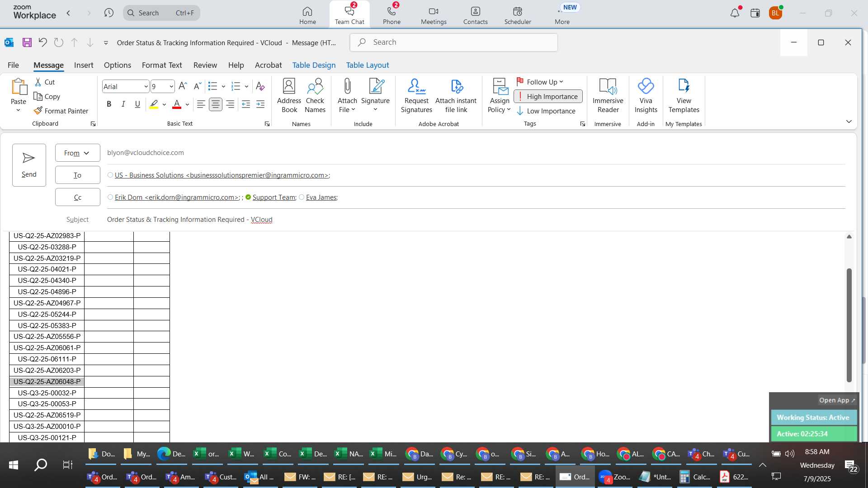Expand bullet list style options

tap(223, 86)
